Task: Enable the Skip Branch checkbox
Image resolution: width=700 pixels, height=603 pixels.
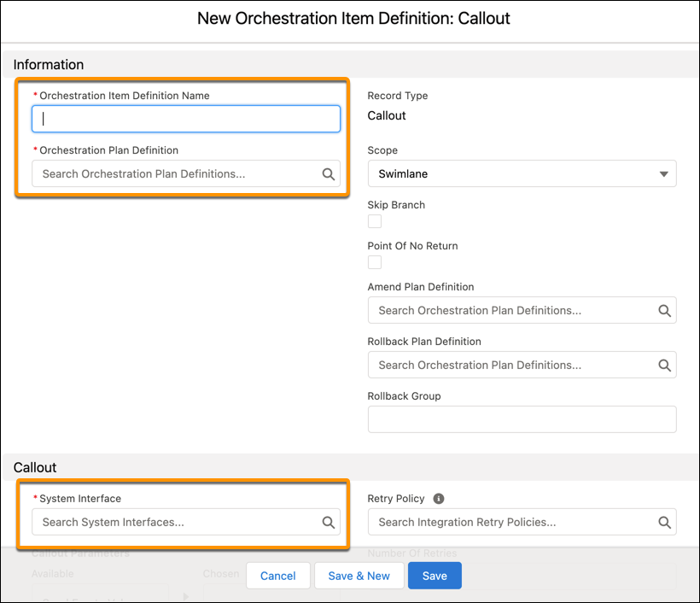Action: [x=374, y=221]
